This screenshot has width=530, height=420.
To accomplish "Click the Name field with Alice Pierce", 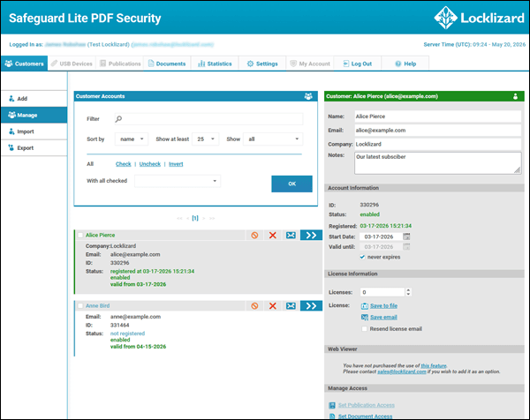I will tap(437, 116).
